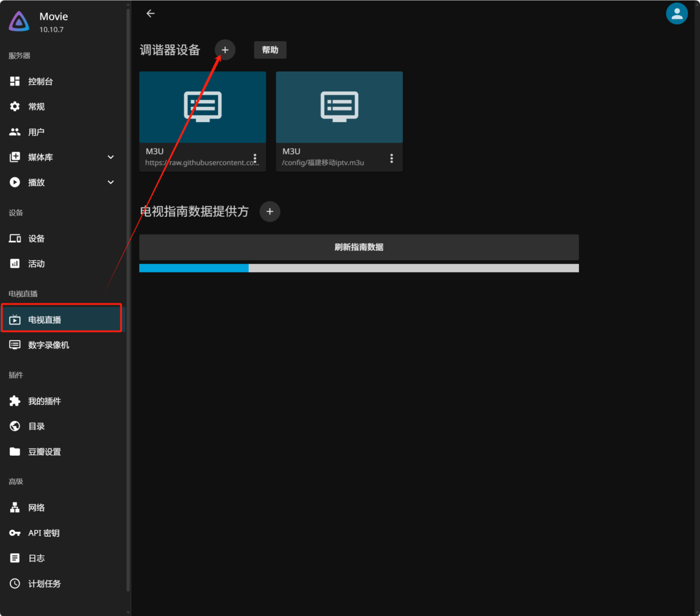Open 活动 activity page

[62, 264]
